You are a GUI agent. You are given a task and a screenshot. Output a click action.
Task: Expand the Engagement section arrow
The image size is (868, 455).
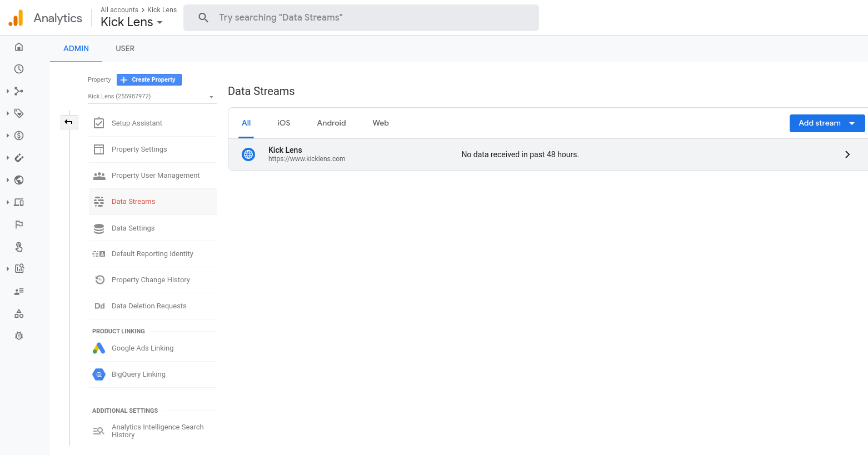point(8,113)
